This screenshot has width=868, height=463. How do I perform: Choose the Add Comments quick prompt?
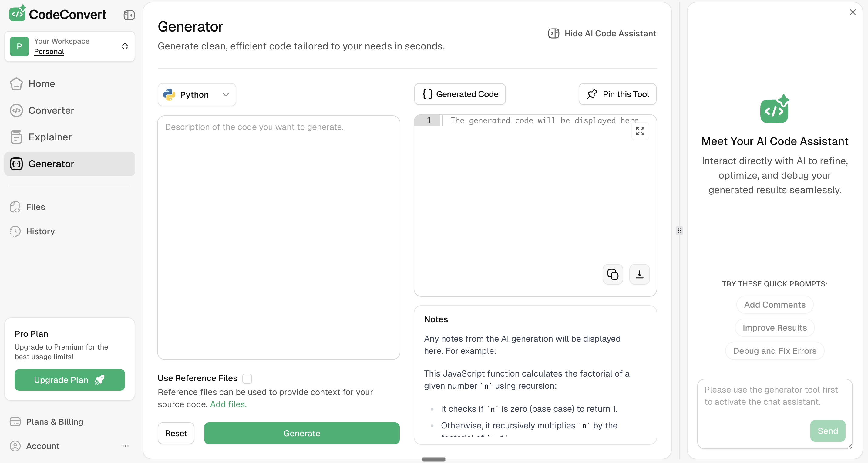(774, 305)
